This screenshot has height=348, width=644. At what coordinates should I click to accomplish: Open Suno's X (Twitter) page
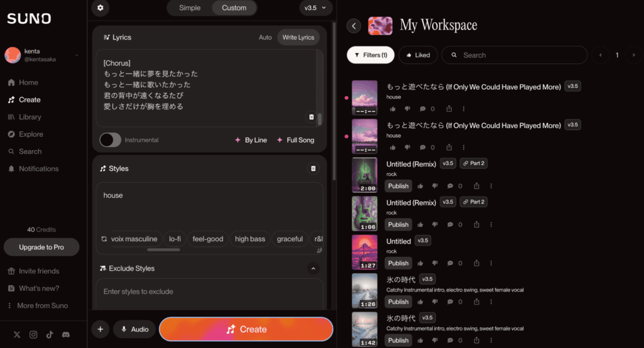point(17,334)
